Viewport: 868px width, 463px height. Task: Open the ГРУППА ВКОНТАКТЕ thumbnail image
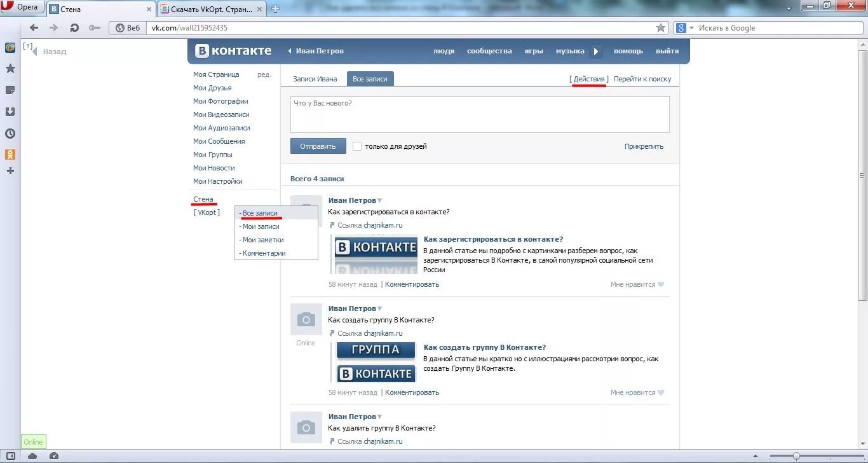[376, 363]
